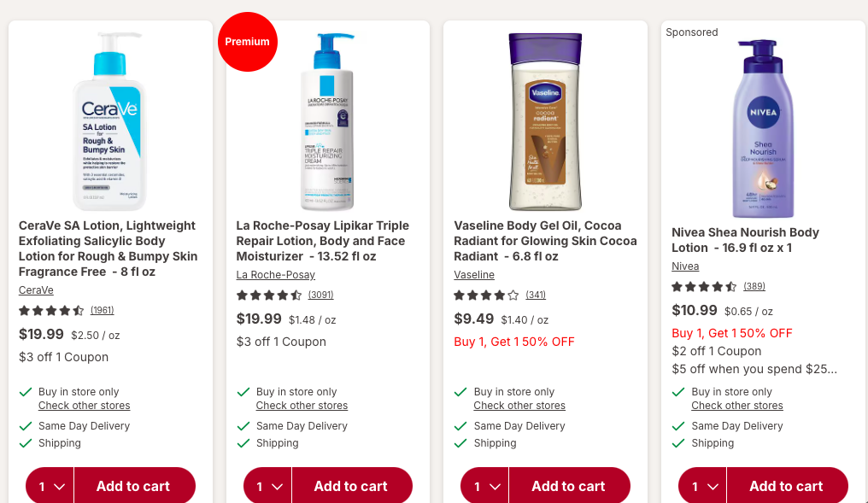View the 1961 CeraVe reviews
The height and width of the screenshot is (503, 868).
pyautogui.click(x=102, y=310)
